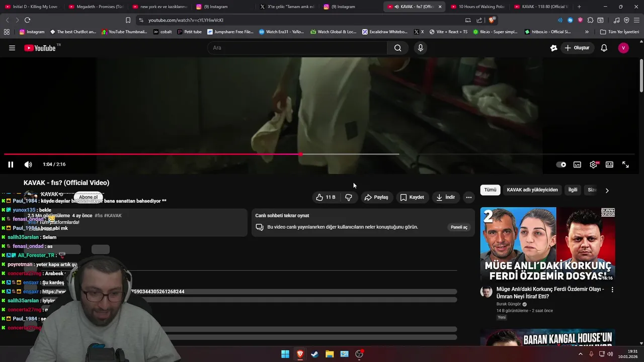Switch to theater mode
The width and height of the screenshot is (644, 362).
pyautogui.click(x=609, y=164)
